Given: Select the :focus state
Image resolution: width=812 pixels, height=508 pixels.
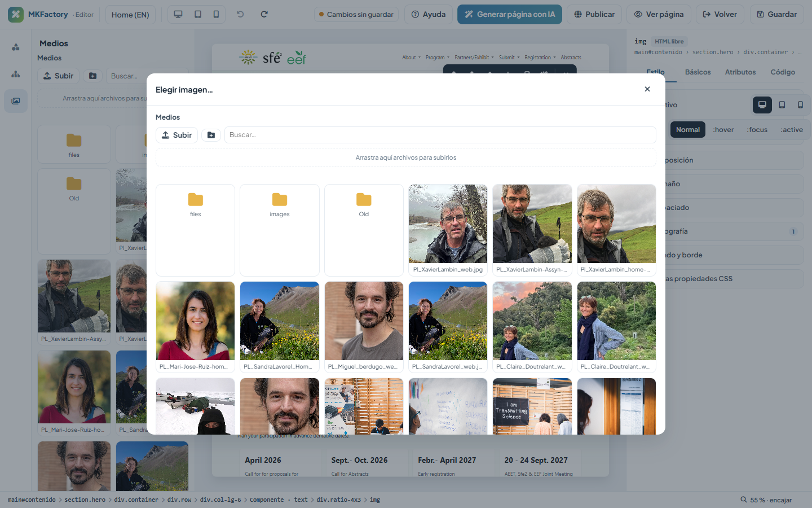Looking at the screenshot, I should coord(757,129).
